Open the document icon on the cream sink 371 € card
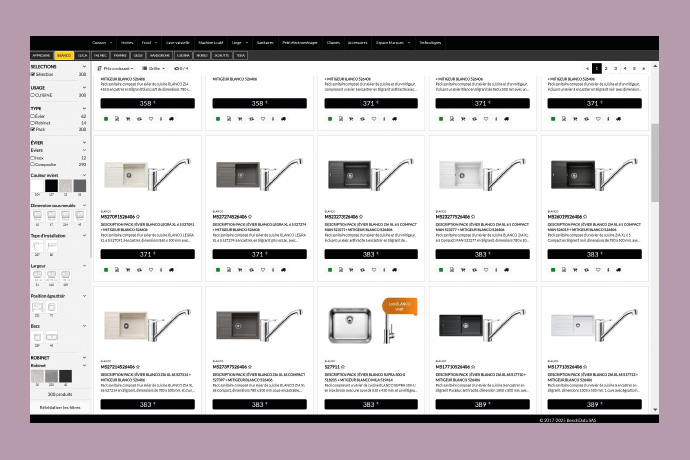The image size is (690, 460). point(117,270)
